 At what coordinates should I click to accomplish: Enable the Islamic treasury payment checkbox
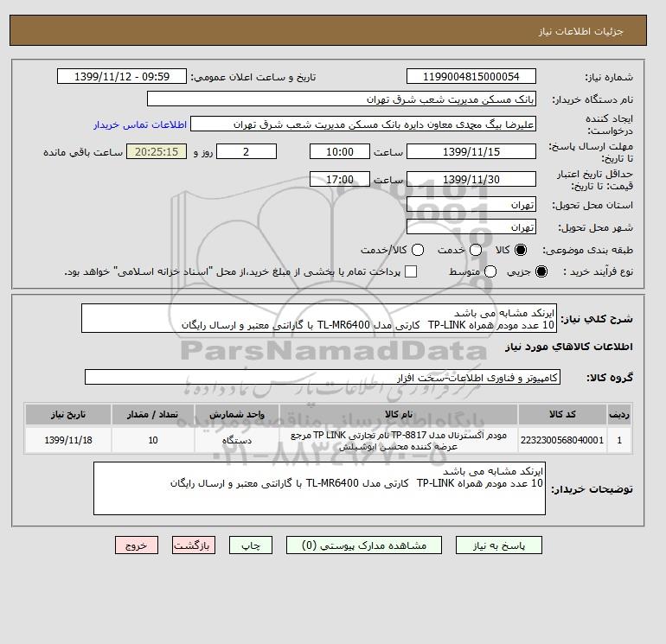411,271
